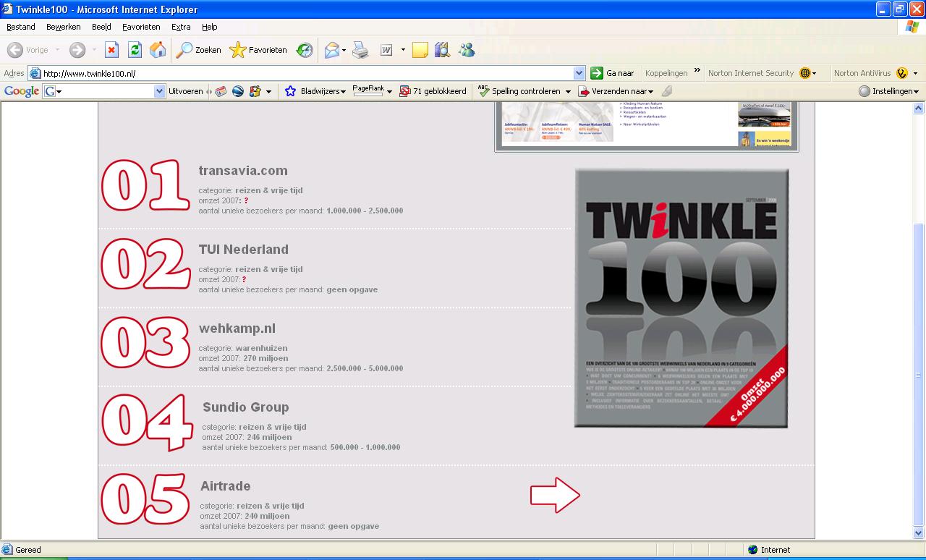Click the Windows flag logo in menu bar
926x560 pixels.
click(912, 27)
